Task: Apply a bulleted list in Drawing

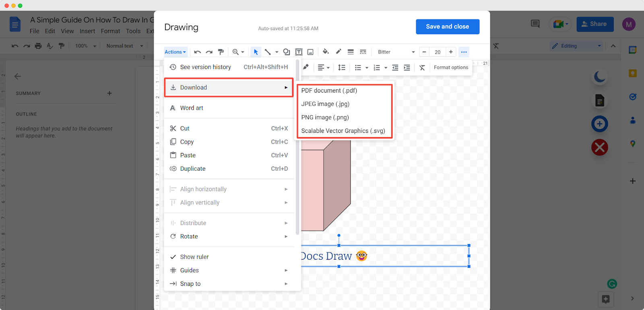Action: (x=358, y=68)
